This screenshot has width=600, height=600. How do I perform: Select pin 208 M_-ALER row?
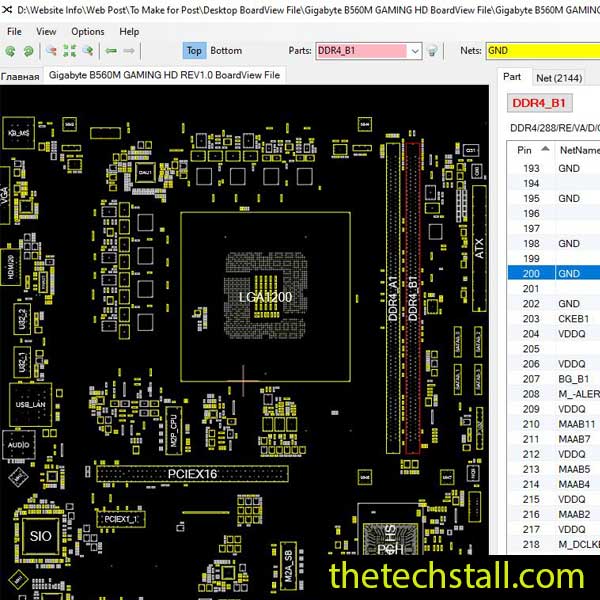554,394
